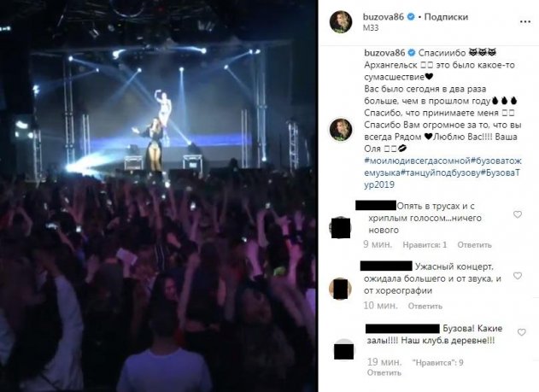
Task: Click buzova86 profile avatar in header
Action: coord(341,21)
